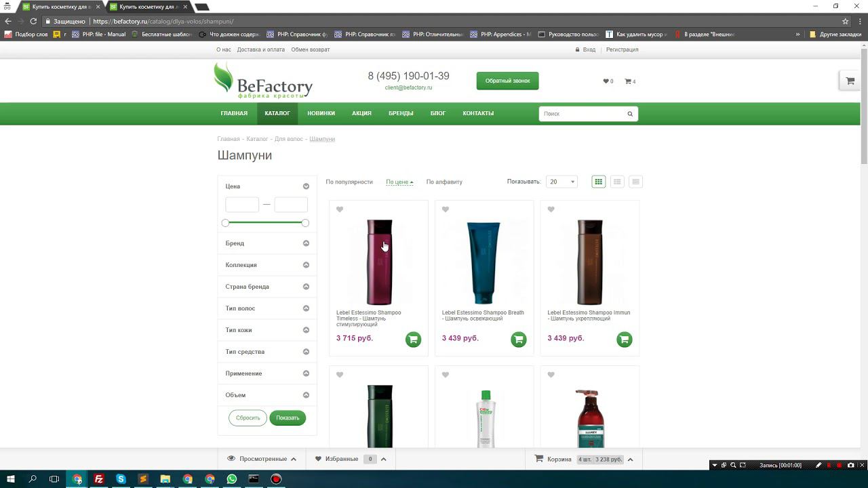Expand the Тип кожи filter
This screenshot has width=868, height=488.
click(x=306, y=330)
